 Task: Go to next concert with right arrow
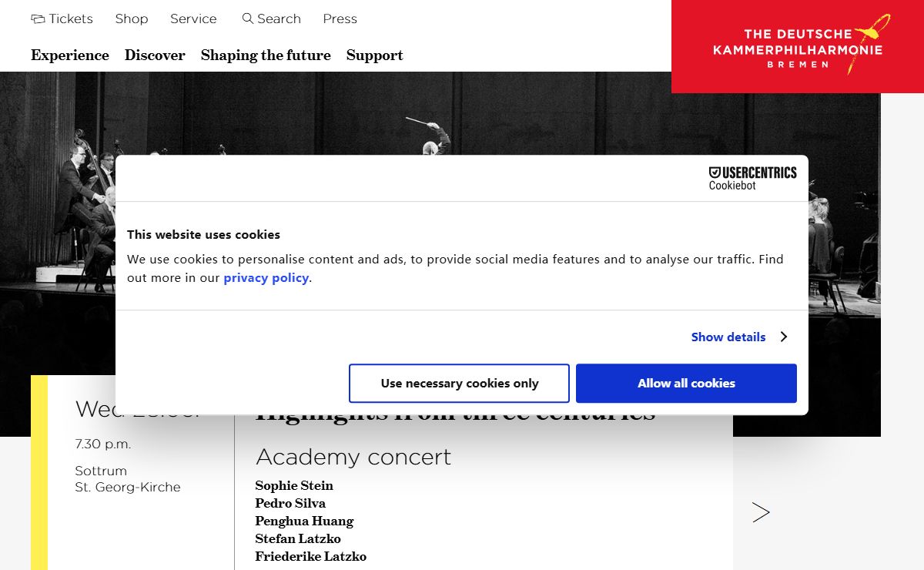coord(761,512)
